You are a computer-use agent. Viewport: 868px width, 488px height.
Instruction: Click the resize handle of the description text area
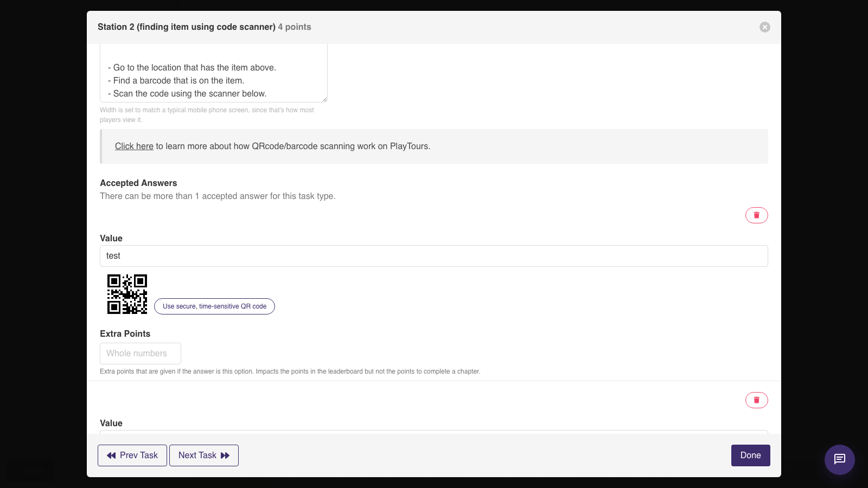click(324, 99)
